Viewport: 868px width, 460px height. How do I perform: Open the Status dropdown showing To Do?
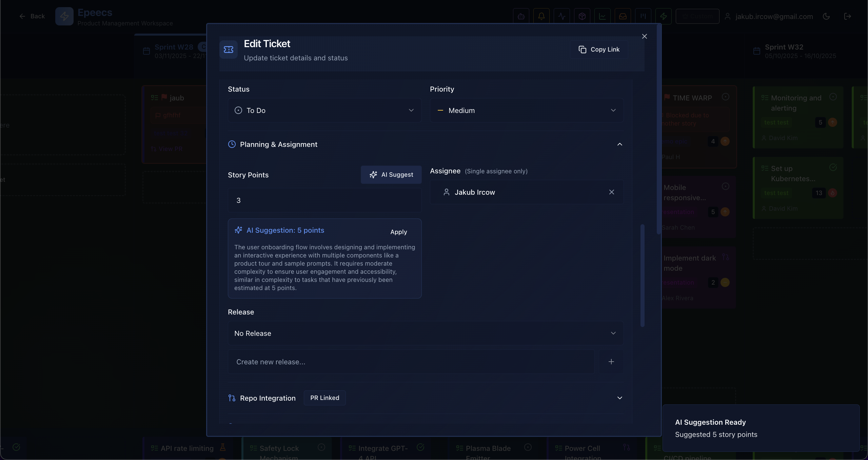click(x=324, y=111)
